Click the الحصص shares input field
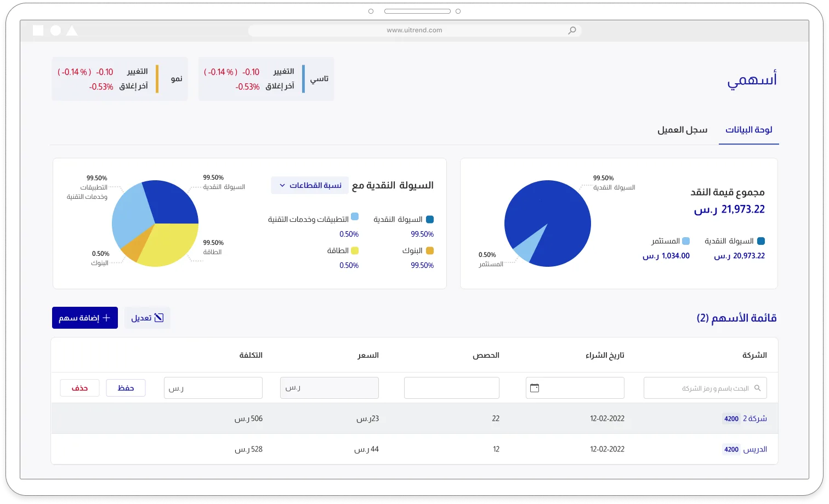 (x=452, y=388)
